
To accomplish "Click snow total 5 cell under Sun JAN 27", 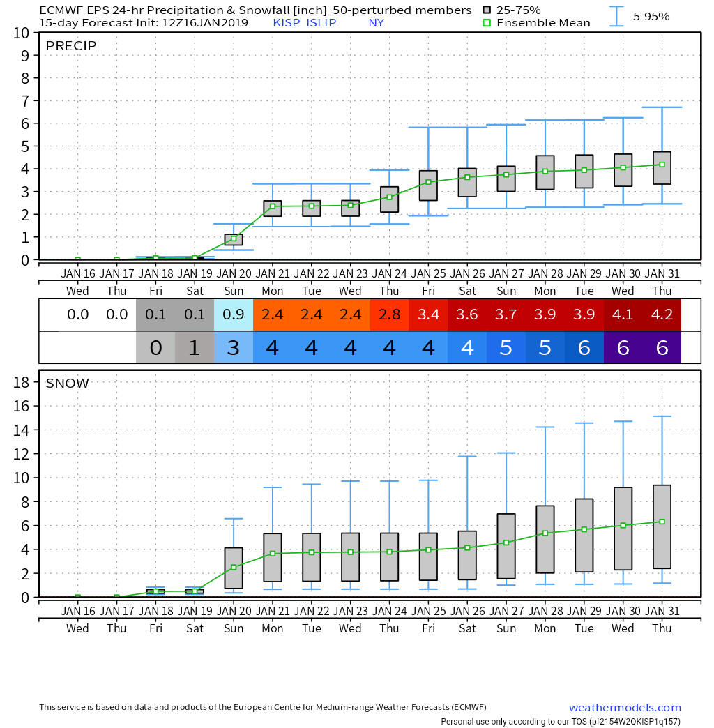I will (506, 347).
